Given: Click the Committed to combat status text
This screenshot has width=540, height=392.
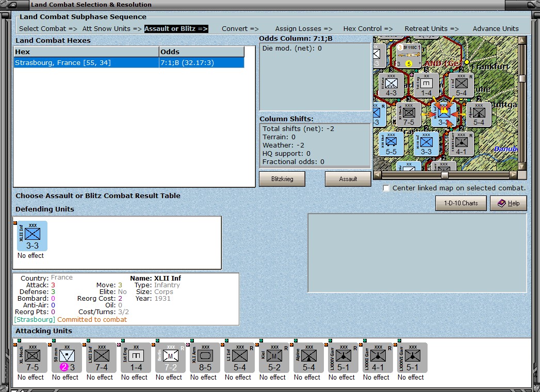Looking at the screenshot, I should tap(92, 320).
